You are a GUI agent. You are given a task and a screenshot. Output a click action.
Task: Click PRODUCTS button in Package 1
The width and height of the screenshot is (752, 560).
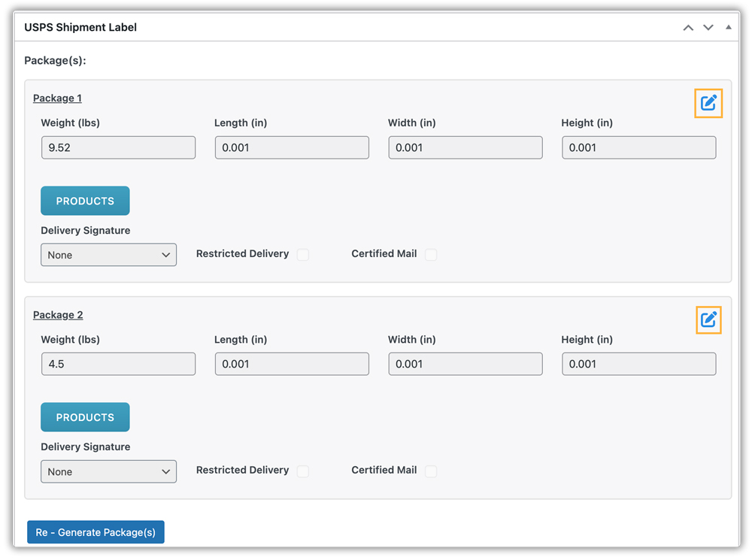pos(85,201)
